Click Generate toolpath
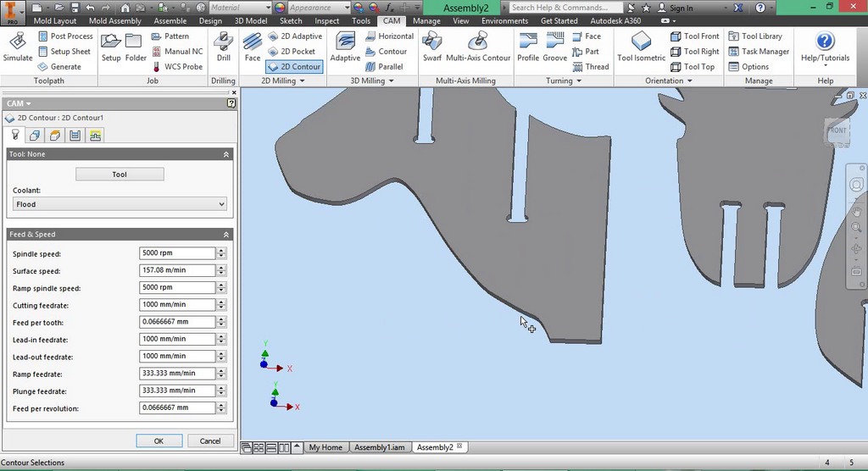Image resolution: width=868 pixels, height=471 pixels. pos(59,66)
